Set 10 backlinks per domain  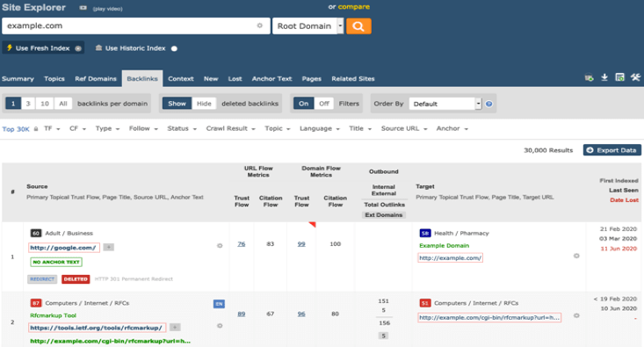(x=45, y=104)
